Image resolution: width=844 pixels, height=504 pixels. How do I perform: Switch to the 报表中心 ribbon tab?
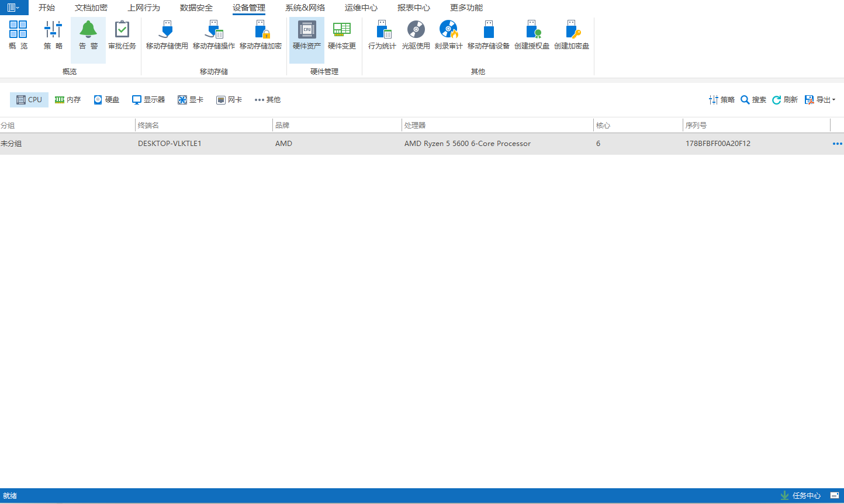click(414, 8)
